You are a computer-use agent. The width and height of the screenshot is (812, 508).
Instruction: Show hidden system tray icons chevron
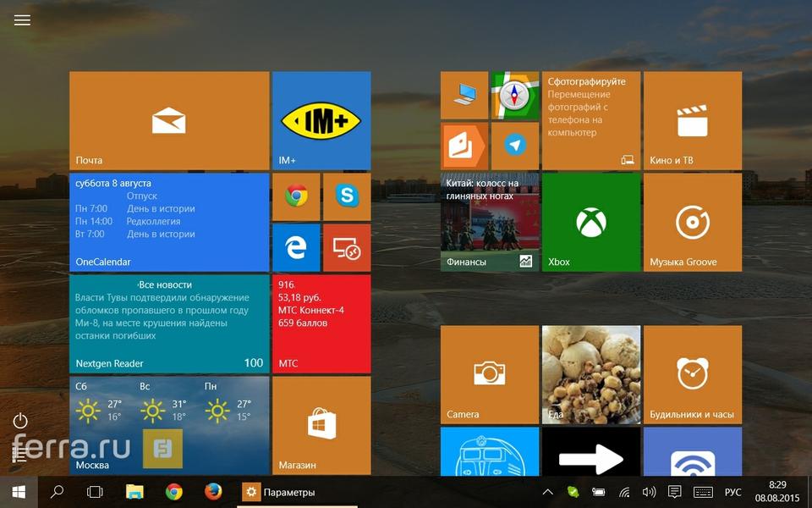[x=548, y=492]
